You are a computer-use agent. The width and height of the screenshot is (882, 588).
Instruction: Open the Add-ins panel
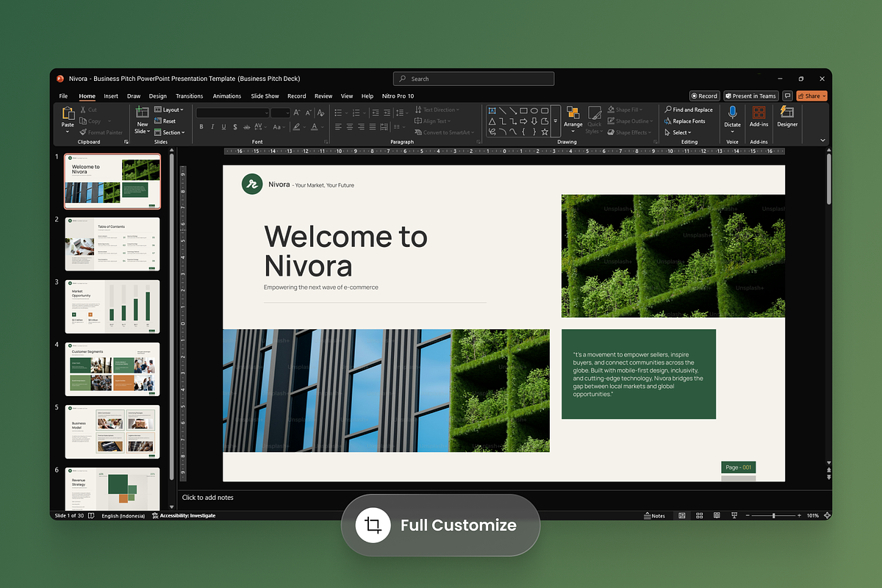tap(759, 115)
